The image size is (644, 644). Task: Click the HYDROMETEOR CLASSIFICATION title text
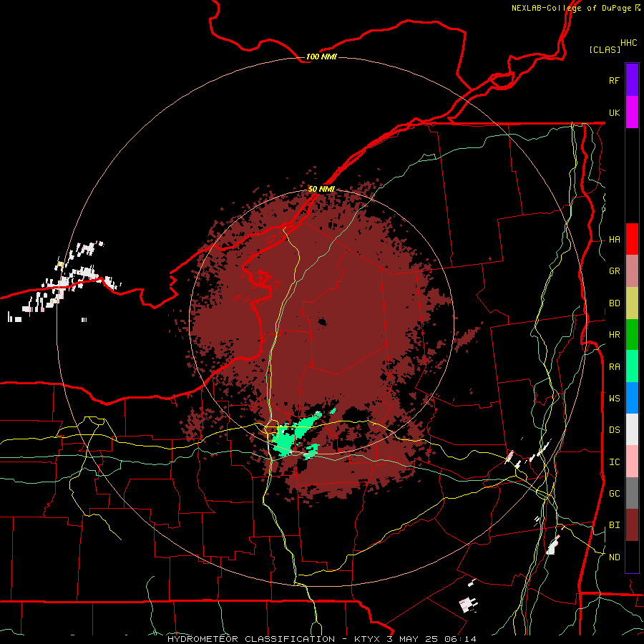[x=251, y=639]
